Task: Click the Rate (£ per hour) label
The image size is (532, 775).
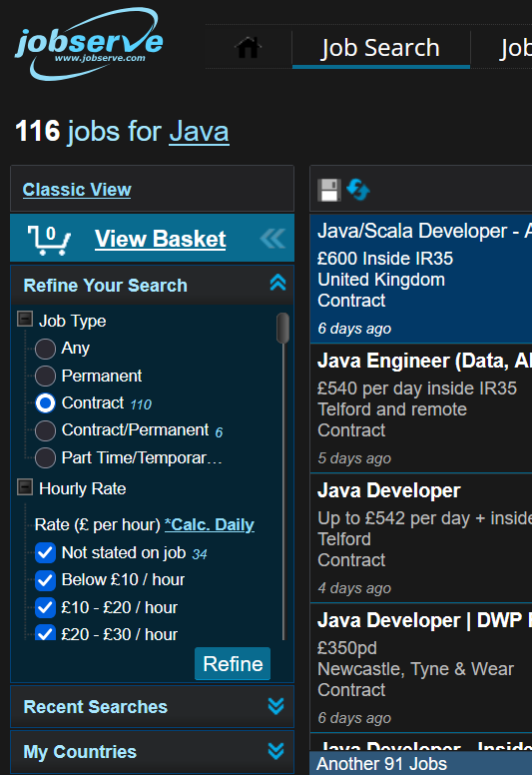Action: [x=98, y=524]
